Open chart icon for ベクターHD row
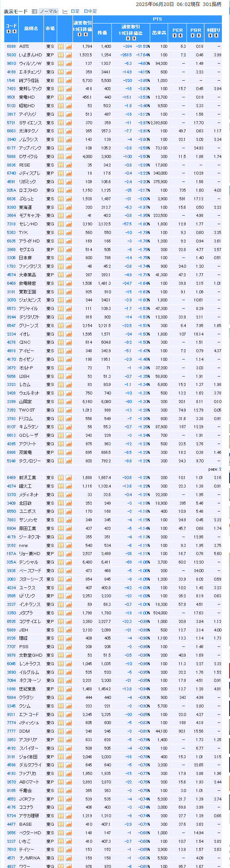 pyautogui.click(x=68, y=833)
